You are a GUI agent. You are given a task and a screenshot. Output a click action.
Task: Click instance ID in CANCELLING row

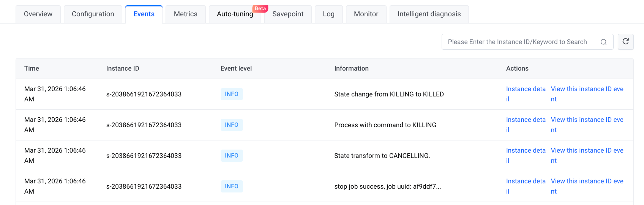click(x=144, y=156)
